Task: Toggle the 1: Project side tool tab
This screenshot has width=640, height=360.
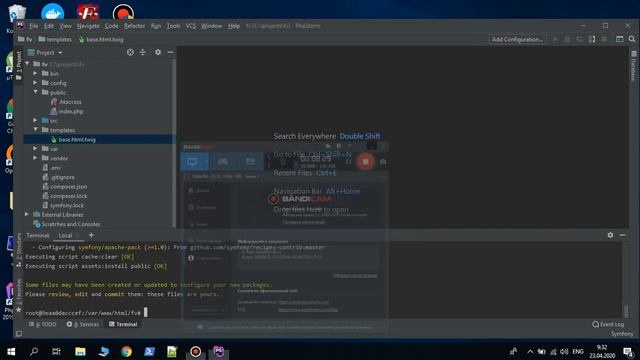Action: 19,65
